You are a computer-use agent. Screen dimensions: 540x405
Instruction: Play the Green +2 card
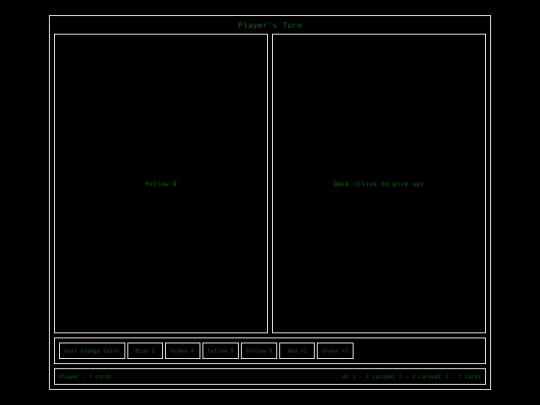click(x=335, y=351)
